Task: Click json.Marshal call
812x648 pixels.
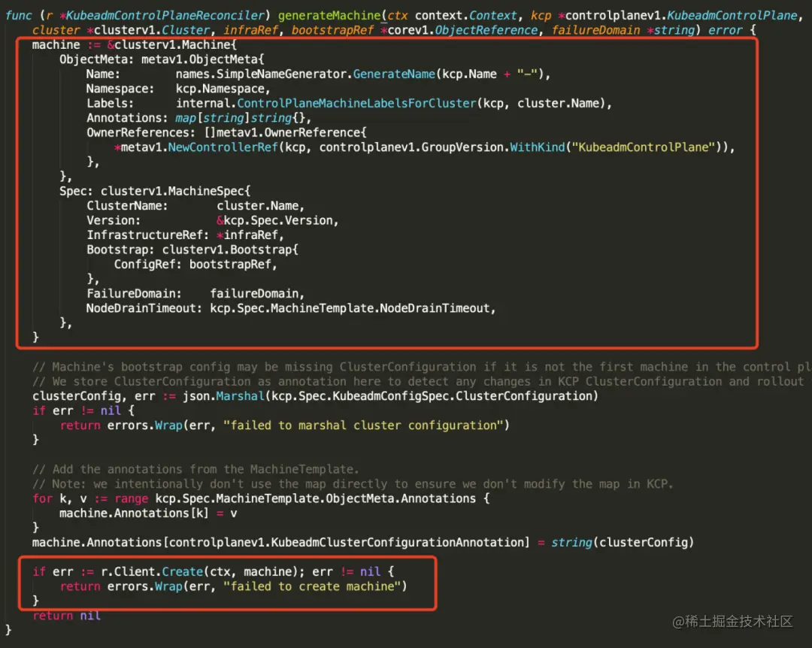Action: [x=223, y=396]
